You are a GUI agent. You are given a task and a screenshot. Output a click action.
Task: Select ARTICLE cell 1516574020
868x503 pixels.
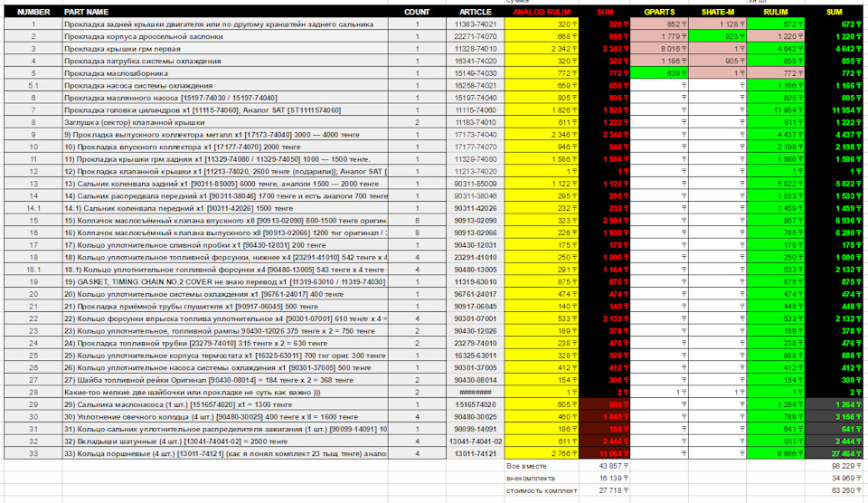point(475,404)
